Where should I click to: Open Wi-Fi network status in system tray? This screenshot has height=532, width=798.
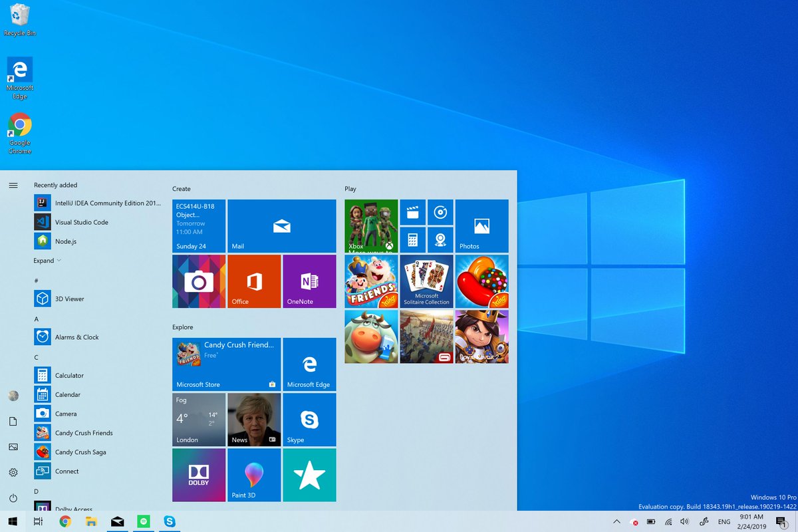coord(668,522)
